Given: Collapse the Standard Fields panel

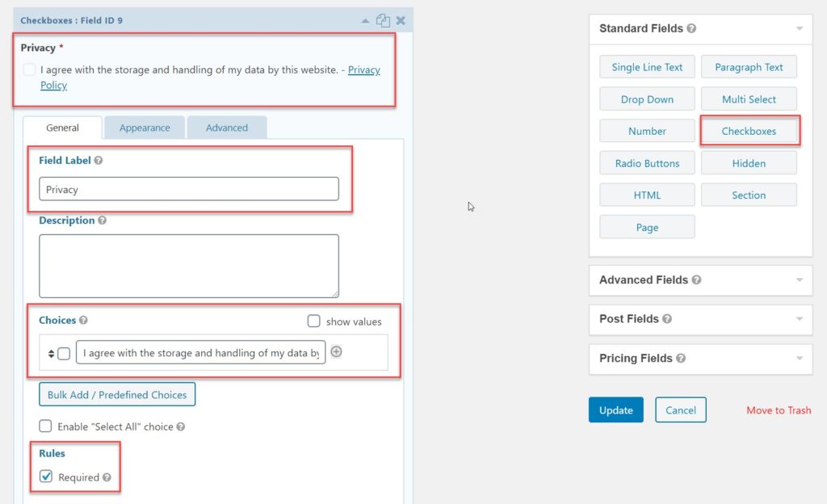Looking at the screenshot, I should tap(799, 28).
